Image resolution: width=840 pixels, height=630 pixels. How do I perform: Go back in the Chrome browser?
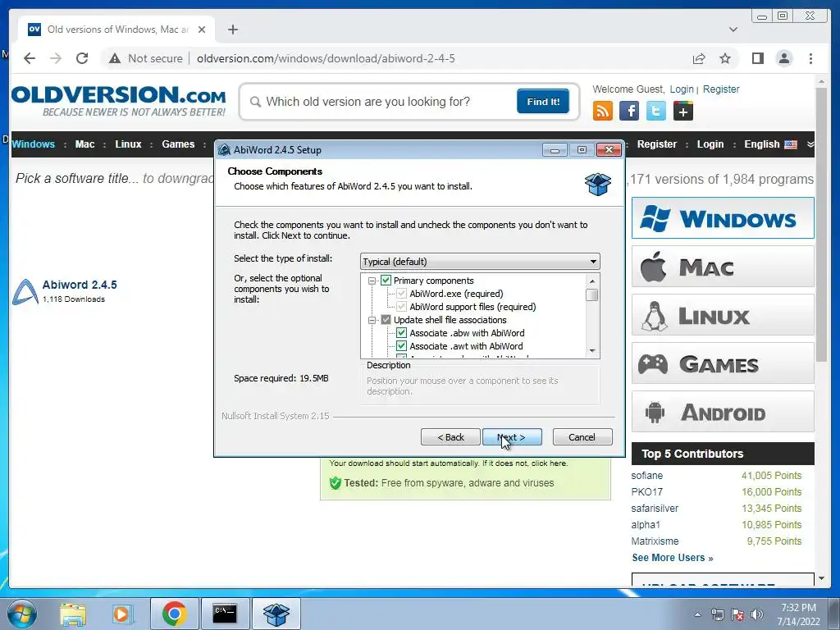[x=30, y=58]
